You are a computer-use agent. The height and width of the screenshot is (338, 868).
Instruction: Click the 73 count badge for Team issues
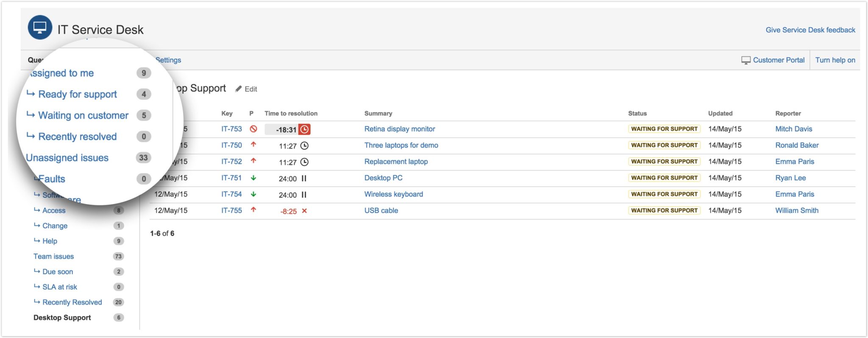pos(118,256)
